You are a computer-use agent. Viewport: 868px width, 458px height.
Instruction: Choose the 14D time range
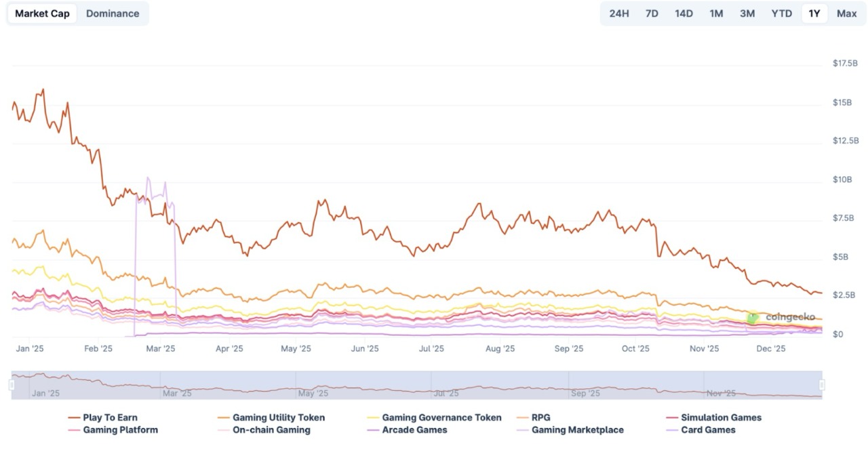pos(684,14)
